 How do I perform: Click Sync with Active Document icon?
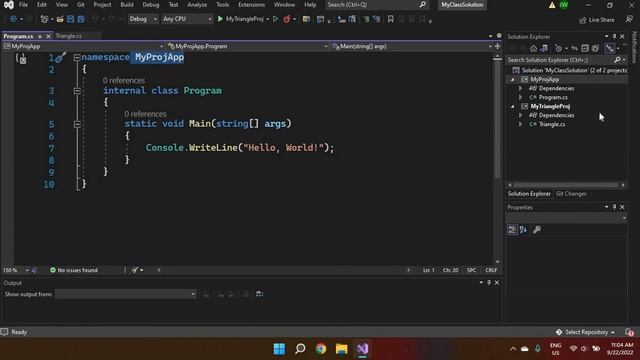pyautogui.click(x=574, y=49)
